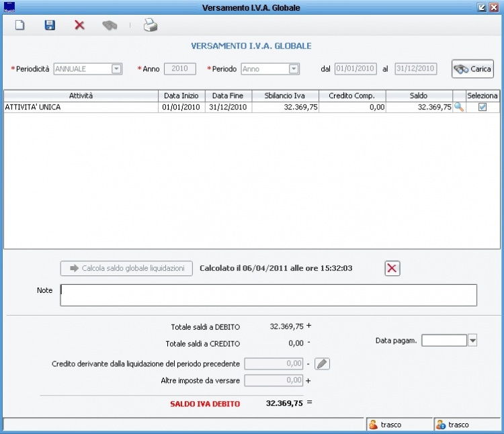Click the Altre imposte da versare field
Screen dimensions: 504x434
(x=274, y=380)
